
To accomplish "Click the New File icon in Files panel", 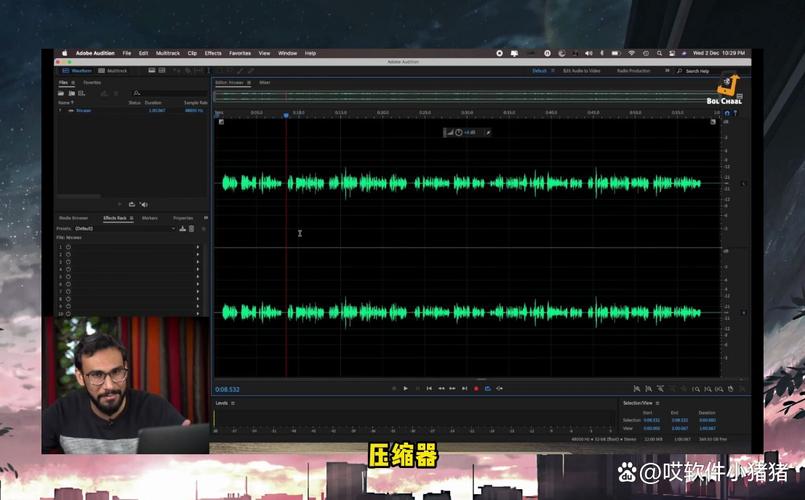I will pyautogui.click(x=81, y=93).
